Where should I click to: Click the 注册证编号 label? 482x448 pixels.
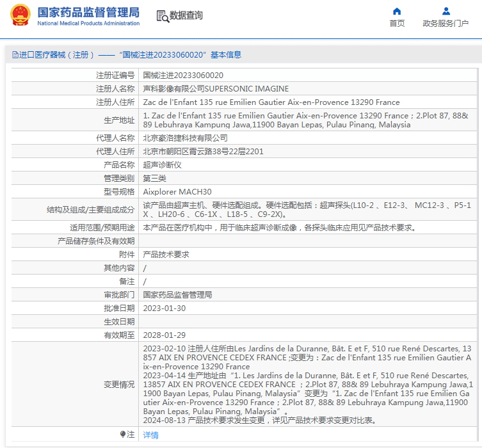(x=115, y=76)
